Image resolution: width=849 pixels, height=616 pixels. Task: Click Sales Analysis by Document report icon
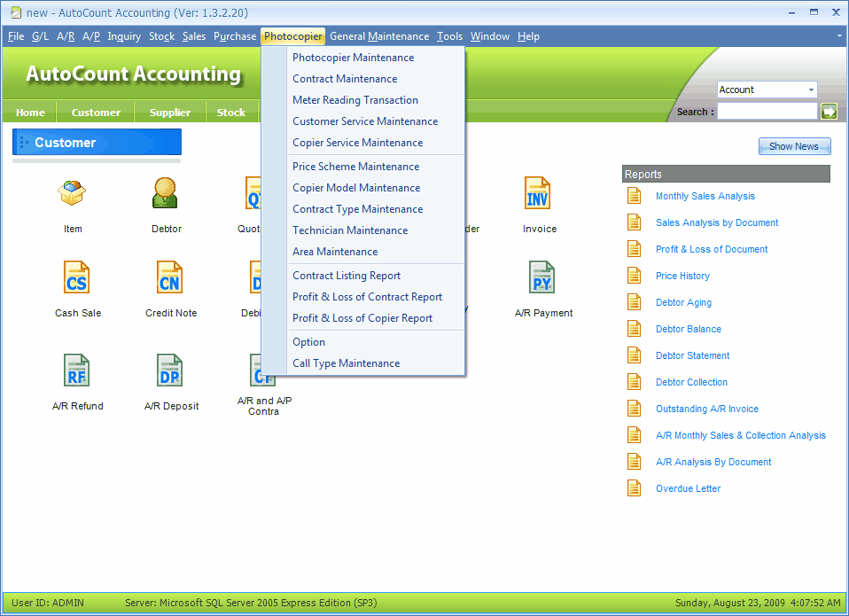(x=634, y=222)
